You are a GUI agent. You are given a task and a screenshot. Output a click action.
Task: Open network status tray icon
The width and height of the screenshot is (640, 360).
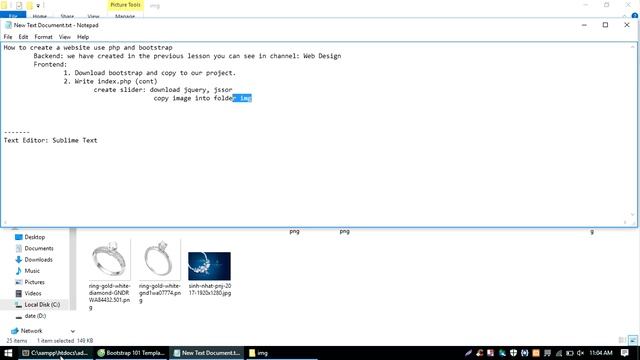click(x=558, y=353)
